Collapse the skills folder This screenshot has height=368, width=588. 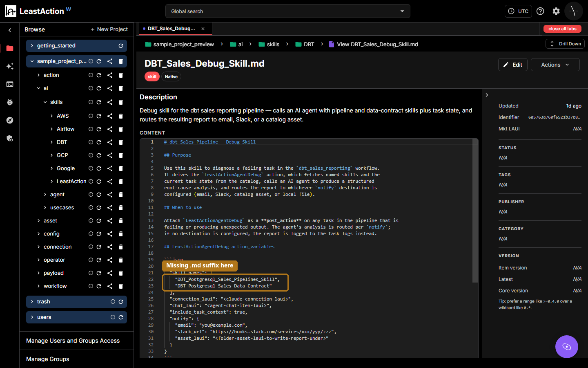[x=45, y=102]
